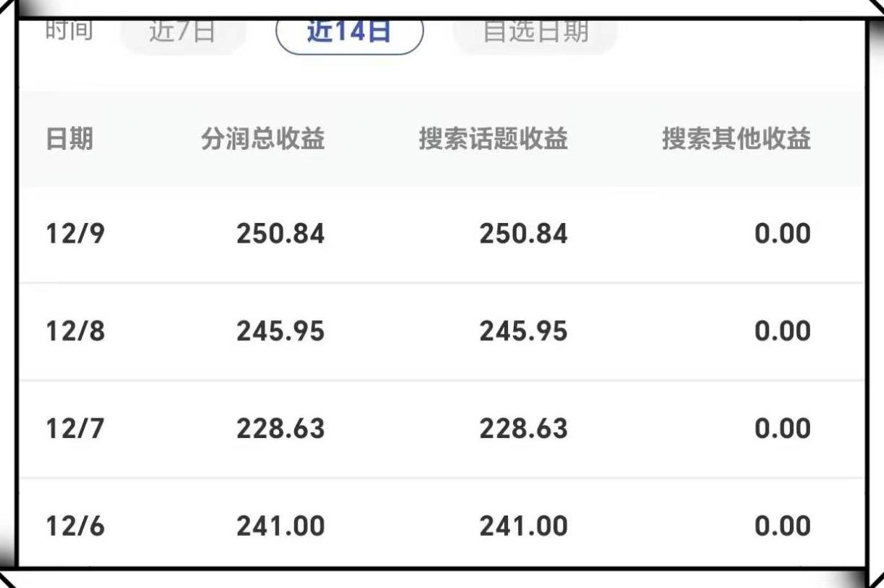Click the 搜索其他收益 value for 12/7
The image size is (884, 588).
point(783,429)
